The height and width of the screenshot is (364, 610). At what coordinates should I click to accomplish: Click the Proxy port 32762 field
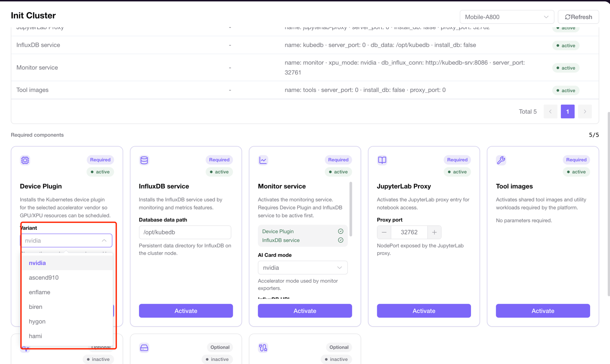click(x=409, y=232)
